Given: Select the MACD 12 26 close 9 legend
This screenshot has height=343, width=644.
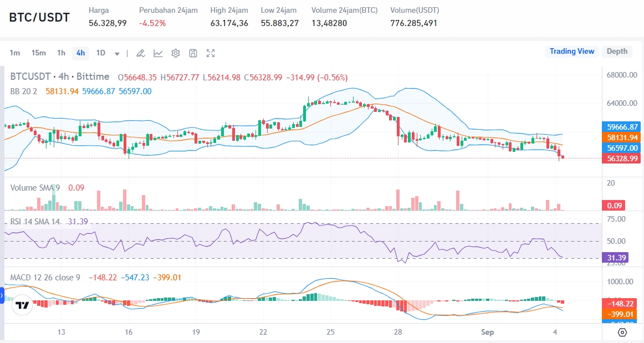Looking at the screenshot, I should (x=45, y=278).
